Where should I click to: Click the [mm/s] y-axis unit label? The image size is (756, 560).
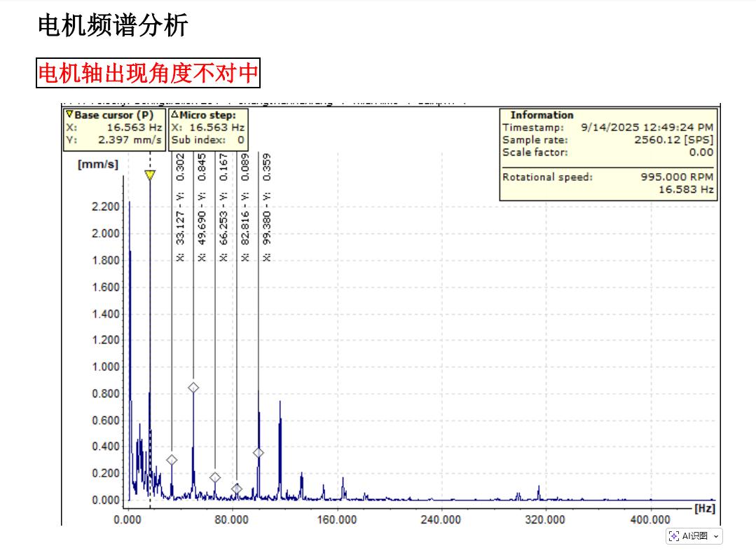click(98, 165)
